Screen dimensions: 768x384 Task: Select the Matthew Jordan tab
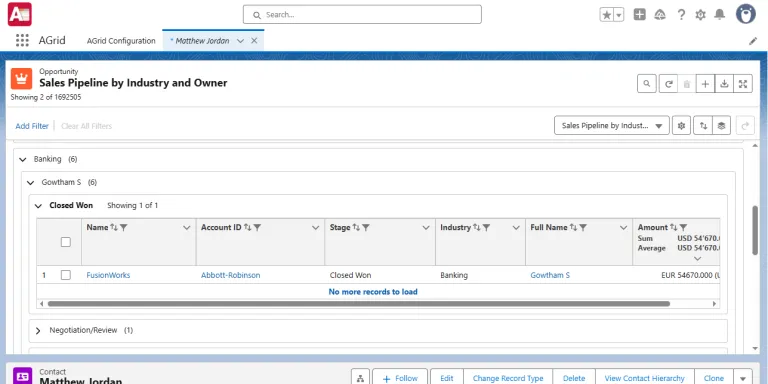202,41
